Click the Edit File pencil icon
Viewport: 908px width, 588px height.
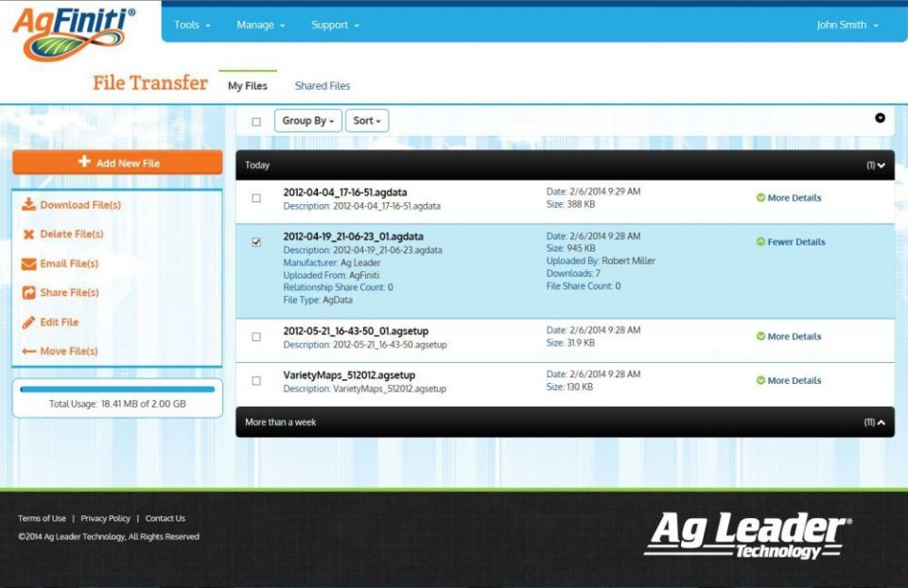point(29,322)
